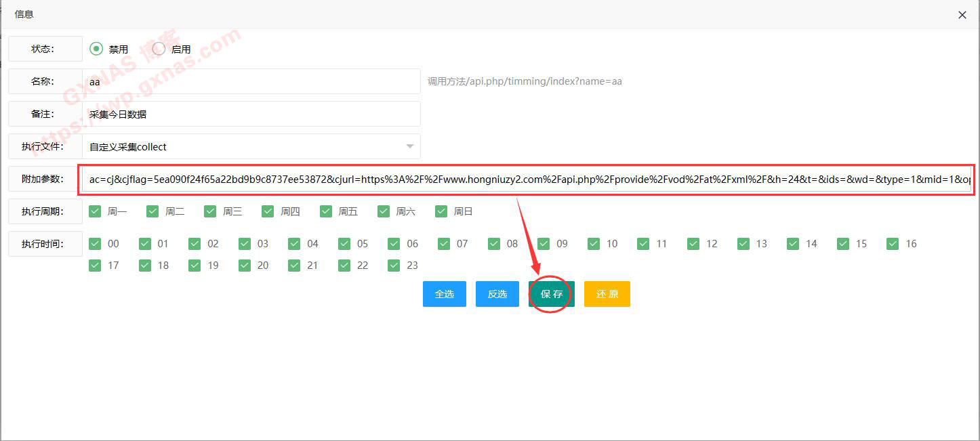The width and height of the screenshot is (980, 441).
Task: Uncheck hour 16 checkbox
Action: pyautogui.click(x=893, y=244)
